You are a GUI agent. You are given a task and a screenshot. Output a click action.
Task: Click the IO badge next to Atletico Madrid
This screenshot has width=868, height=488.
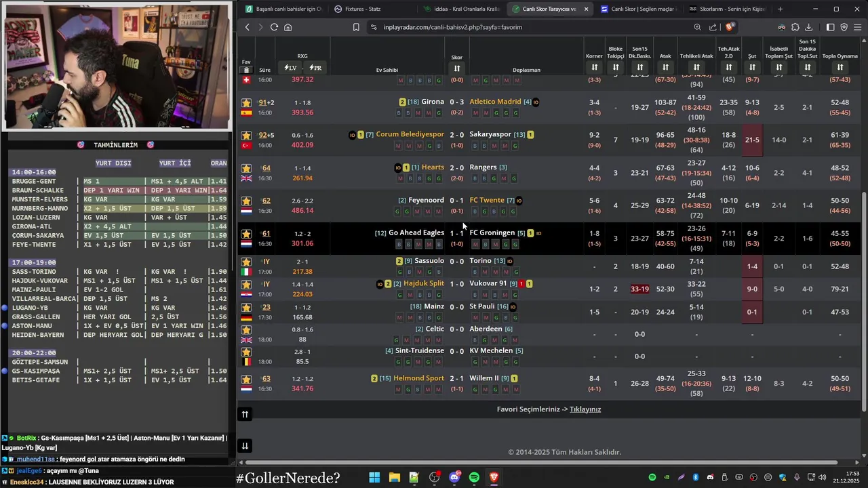[x=536, y=102]
